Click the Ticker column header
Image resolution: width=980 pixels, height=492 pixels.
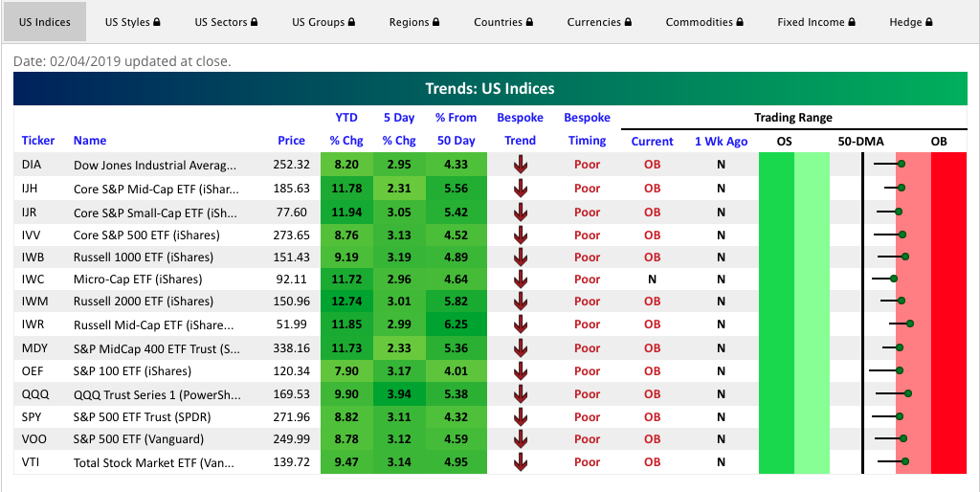tap(38, 141)
